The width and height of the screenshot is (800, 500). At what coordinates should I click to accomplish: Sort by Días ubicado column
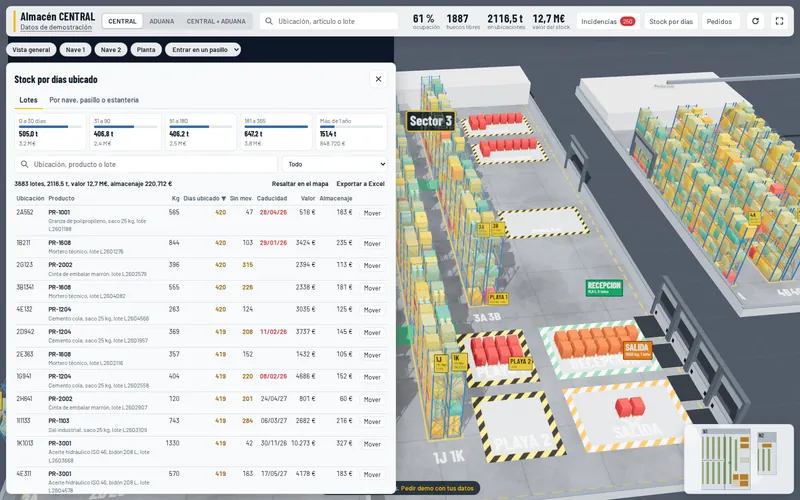[205, 198]
